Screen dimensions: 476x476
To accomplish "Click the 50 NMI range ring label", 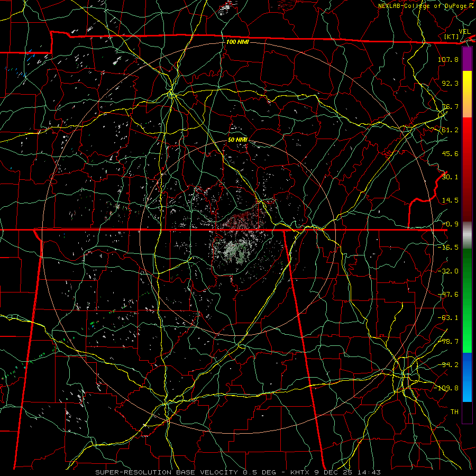I will [x=237, y=140].
